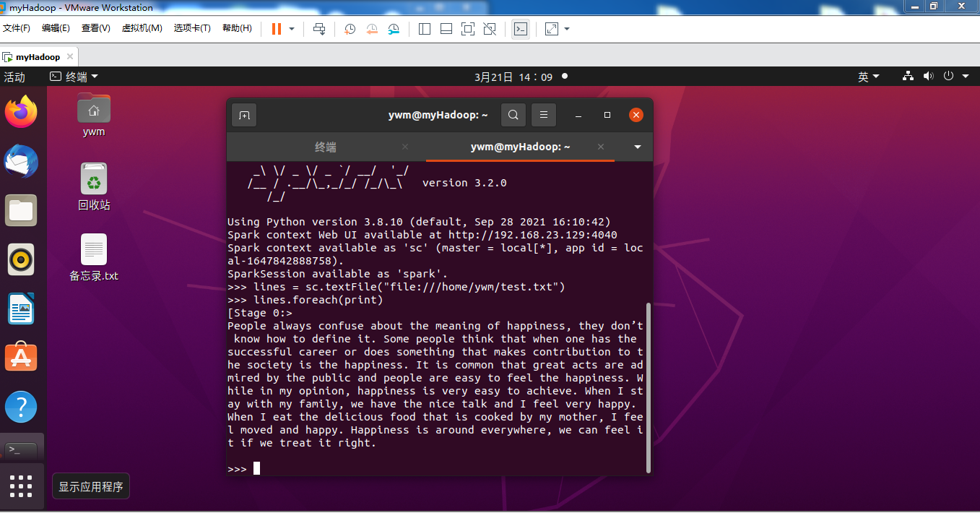This screenshot has height=513, width=980.
Task: Click the line 'lines.foreach(print)'
Action: click(318, 300)
